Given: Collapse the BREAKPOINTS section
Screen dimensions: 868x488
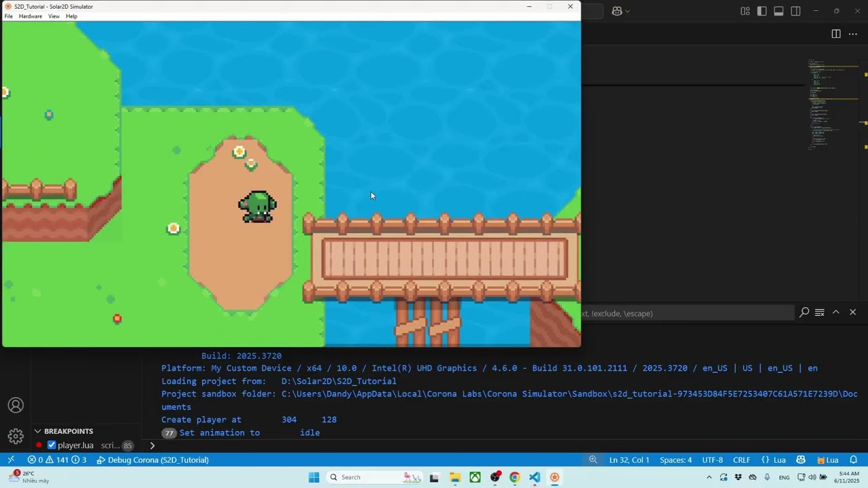Looking at the screenshot, I should click(38, 431).
